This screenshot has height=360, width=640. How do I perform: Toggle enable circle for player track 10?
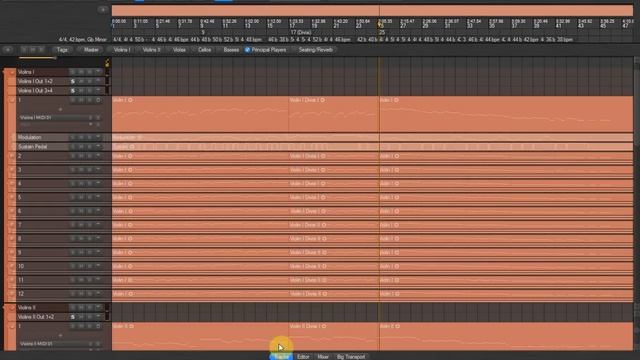coord(12,266)
